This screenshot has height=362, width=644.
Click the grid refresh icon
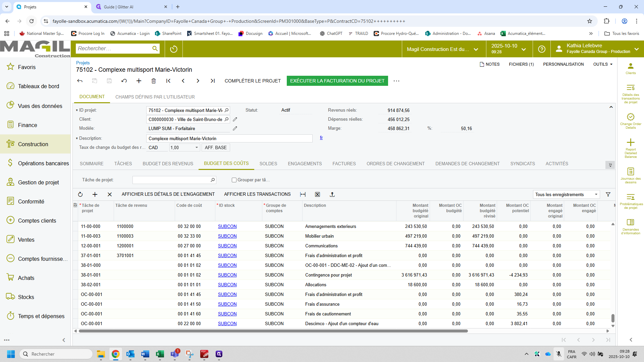coord(80,194)
